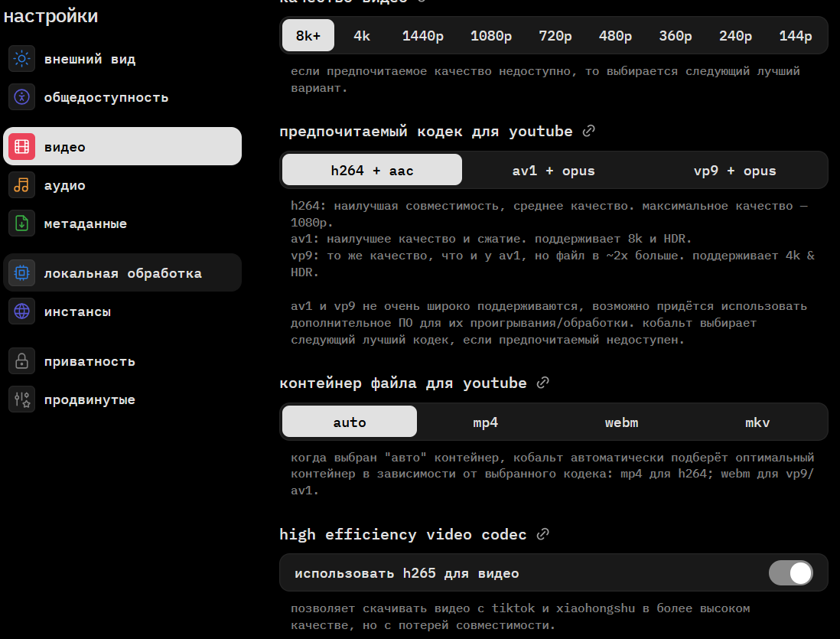
Task: Pick 360p video quality
Action: coord(675,35)
